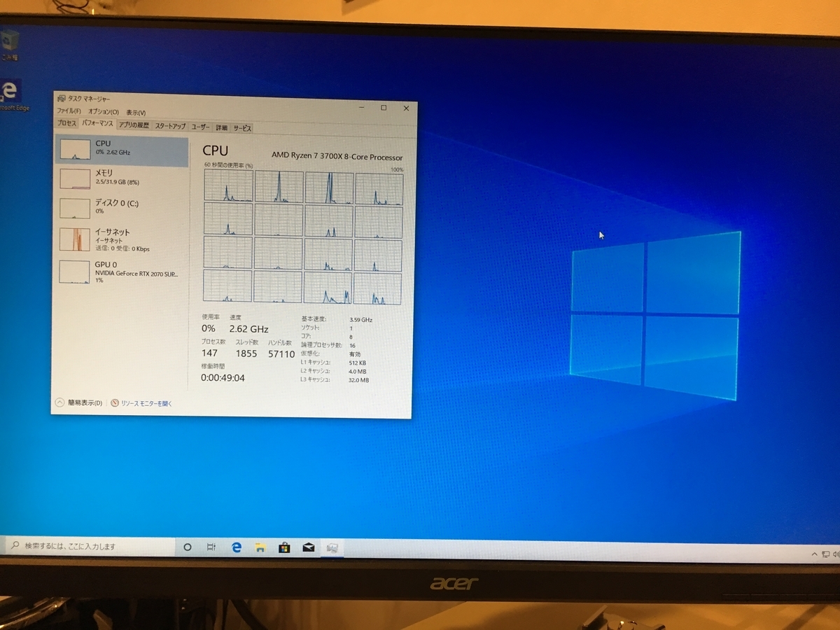The height and width of the screenshot is (630, 840).
Task: Open Microsoft Store from the taskbar
Action: point(284,548)
